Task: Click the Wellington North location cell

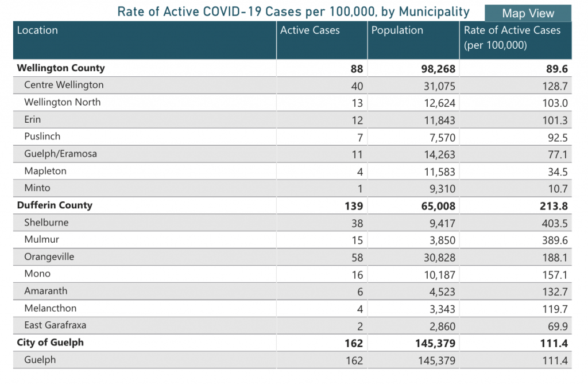Action: click(x=62, y=102)
